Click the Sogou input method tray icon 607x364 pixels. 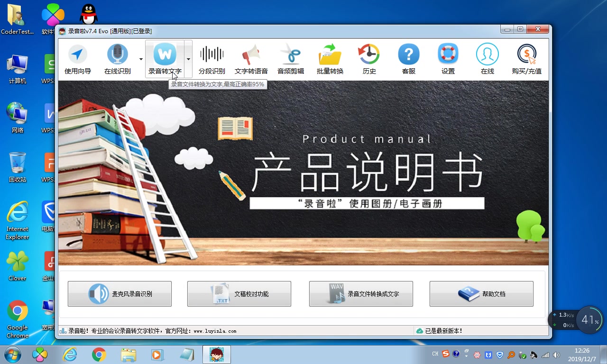click(x=445, y=354)
